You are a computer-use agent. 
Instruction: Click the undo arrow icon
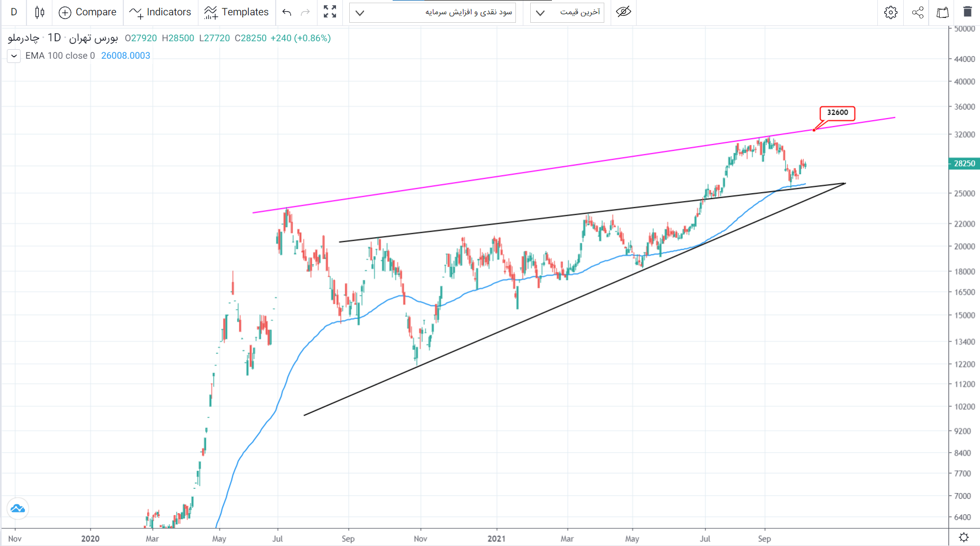click(x=287, y=12)
